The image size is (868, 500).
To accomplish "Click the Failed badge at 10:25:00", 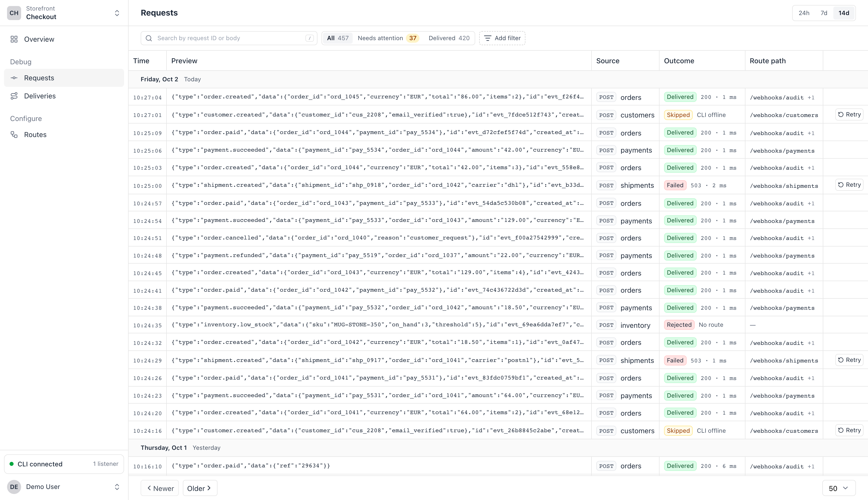I will tap(675, 185).
